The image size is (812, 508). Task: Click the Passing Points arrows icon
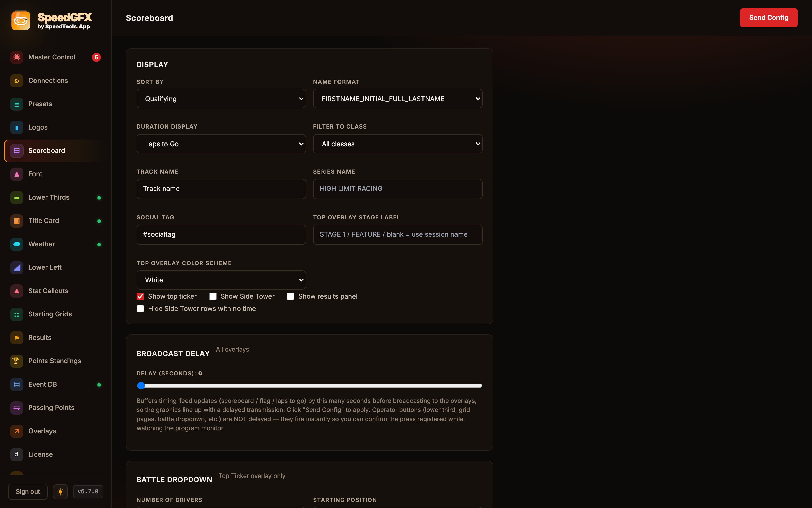17,408
